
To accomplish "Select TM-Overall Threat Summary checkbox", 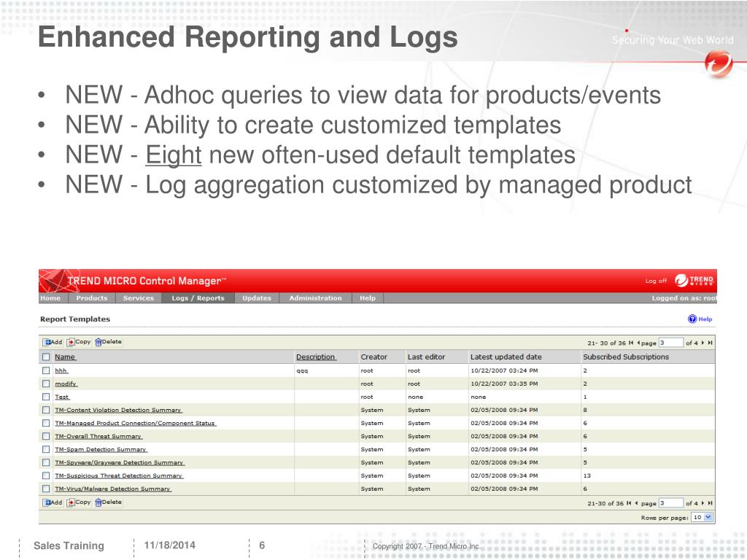I will pos(46,436).
